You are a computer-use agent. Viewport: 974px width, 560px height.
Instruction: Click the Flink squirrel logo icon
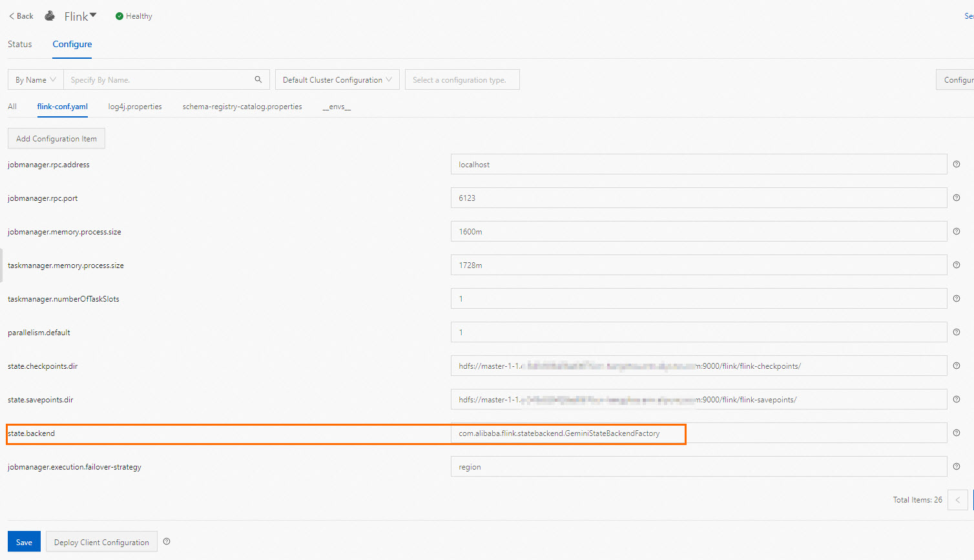[50, 16]
